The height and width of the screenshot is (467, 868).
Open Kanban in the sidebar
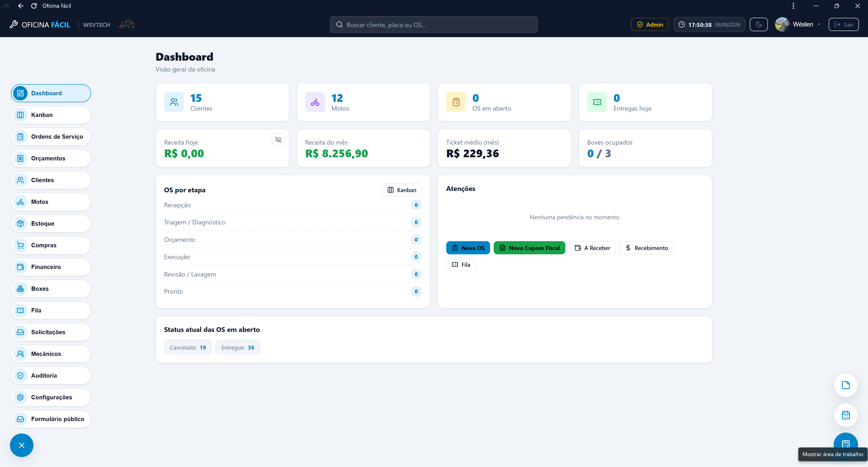[x=51, y=115]
